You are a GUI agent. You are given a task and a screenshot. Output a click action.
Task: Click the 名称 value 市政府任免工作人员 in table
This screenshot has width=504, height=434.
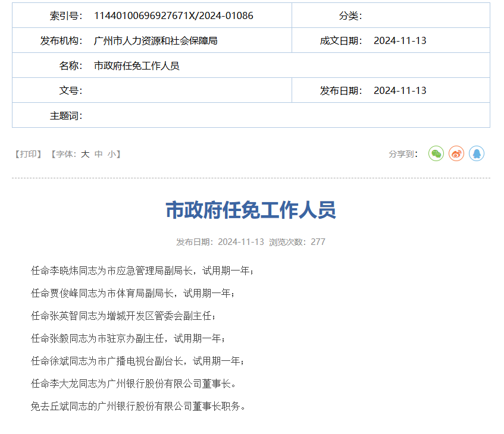137,65
